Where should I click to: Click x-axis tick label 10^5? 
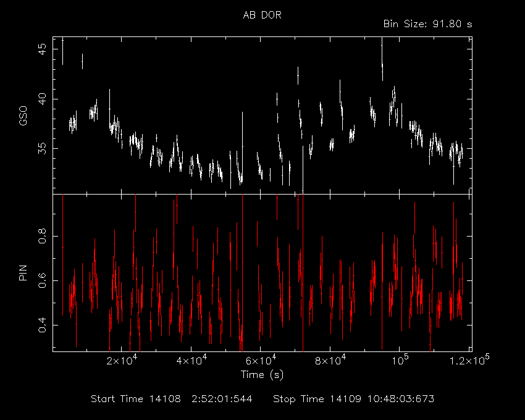pyautogui.click(x=400, y=360)
